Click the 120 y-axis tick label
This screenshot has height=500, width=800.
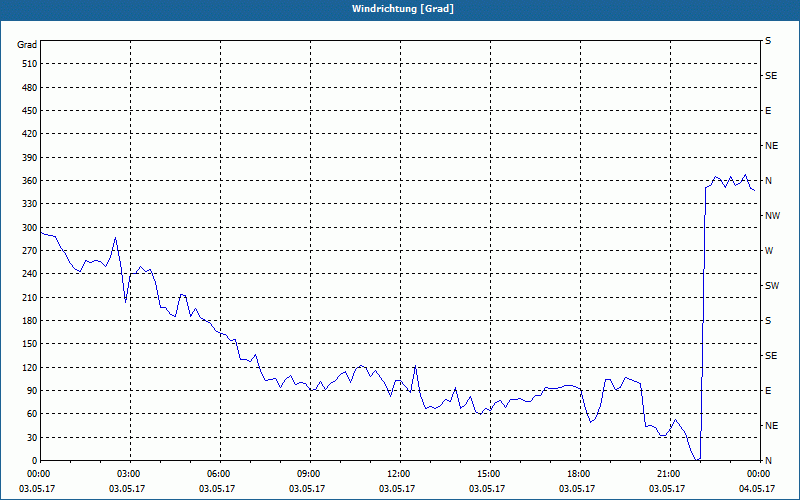coord(30,367)
